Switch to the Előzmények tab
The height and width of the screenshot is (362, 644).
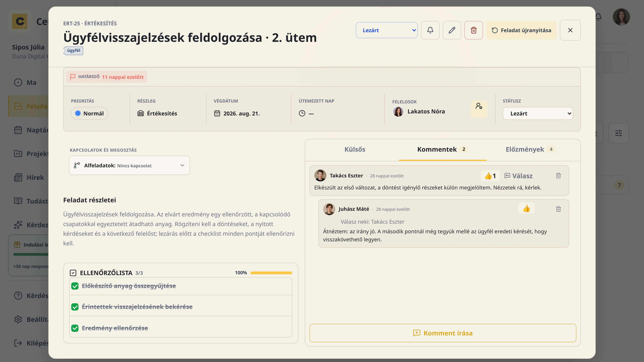(530, 149)
